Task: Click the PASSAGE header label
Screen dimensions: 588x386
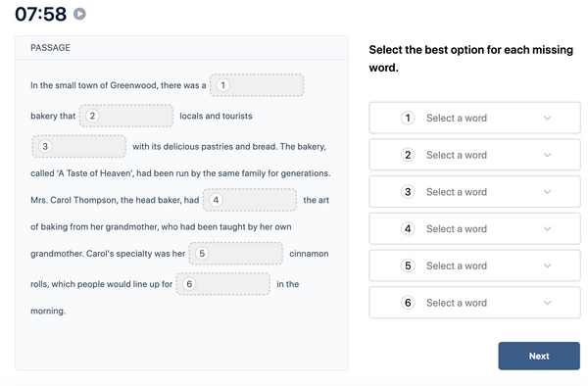Action: (50, 48)
